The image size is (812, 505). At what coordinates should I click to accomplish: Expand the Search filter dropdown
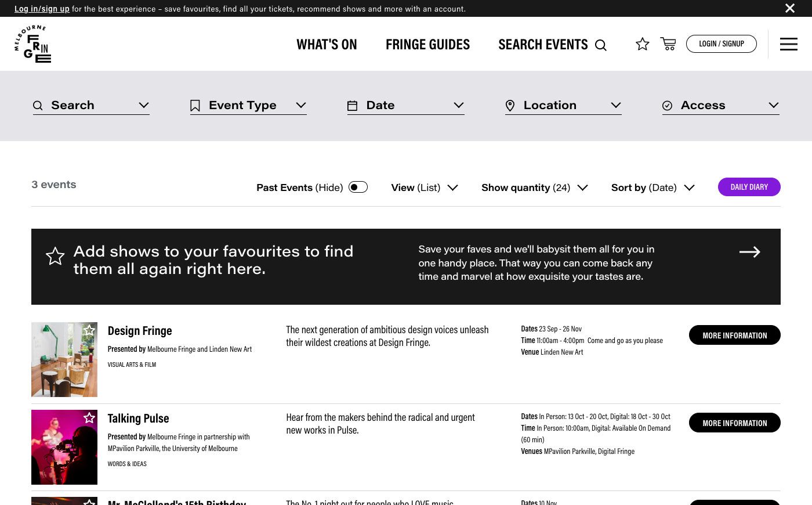coord(144,105)
